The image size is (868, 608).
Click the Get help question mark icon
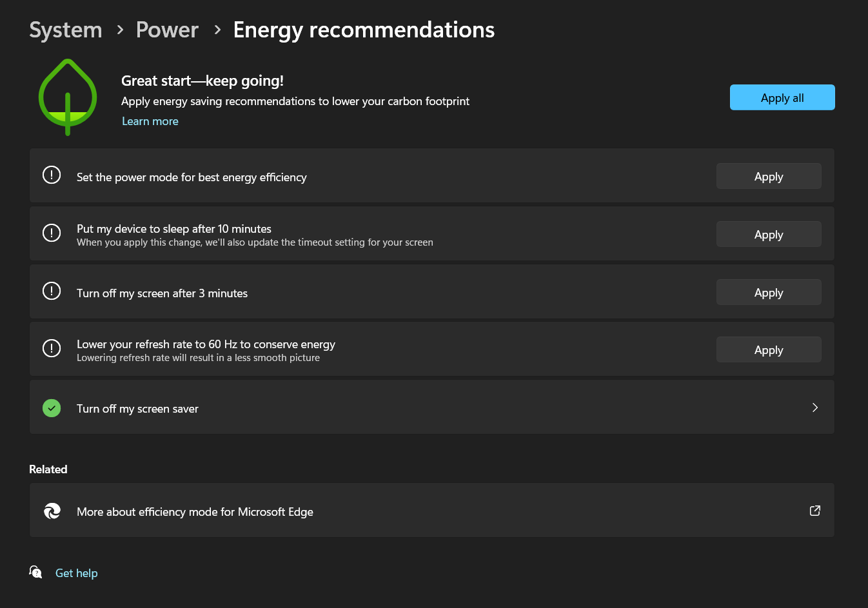(x=35, y=572)
